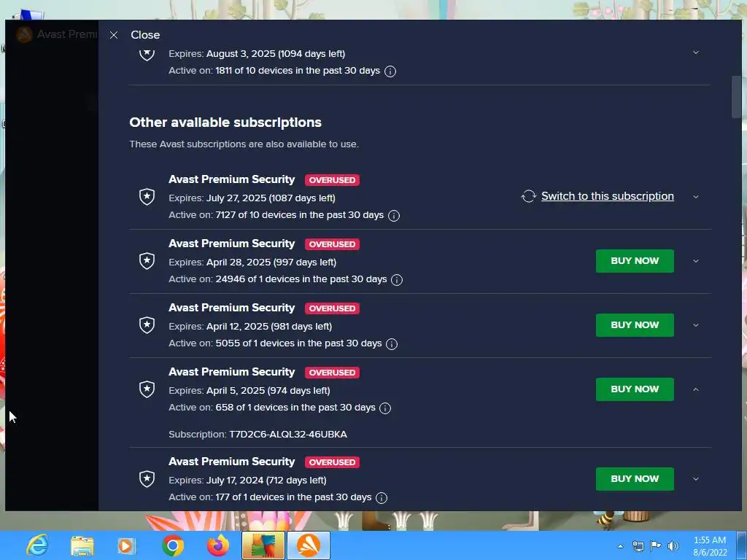
Task: Expand the July 27, 2025 subscription details
Action: pos(695,197)
